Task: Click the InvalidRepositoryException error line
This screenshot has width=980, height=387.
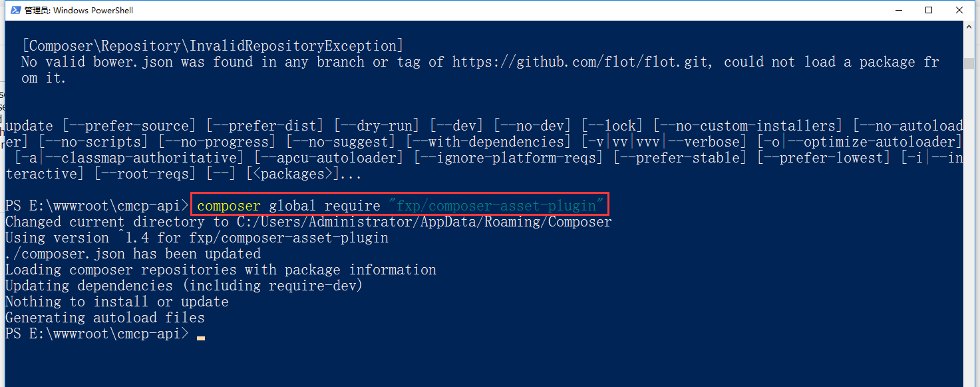Action: coord(213,46)
